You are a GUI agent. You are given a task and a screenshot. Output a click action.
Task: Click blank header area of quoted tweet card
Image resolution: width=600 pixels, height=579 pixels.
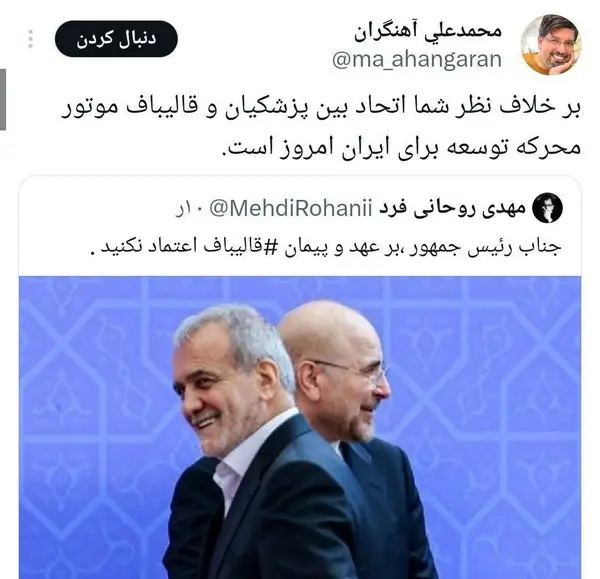tap(96, 209)
